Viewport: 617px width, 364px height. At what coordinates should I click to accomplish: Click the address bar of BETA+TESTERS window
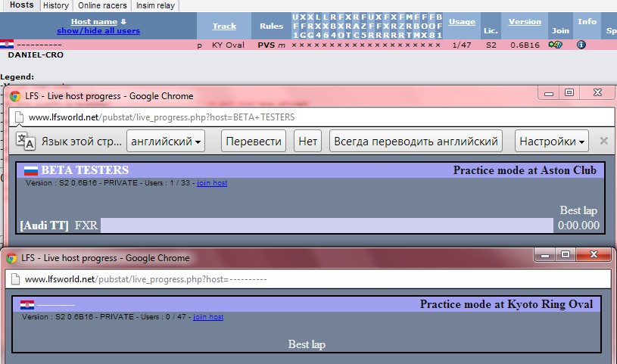[311, 117]
